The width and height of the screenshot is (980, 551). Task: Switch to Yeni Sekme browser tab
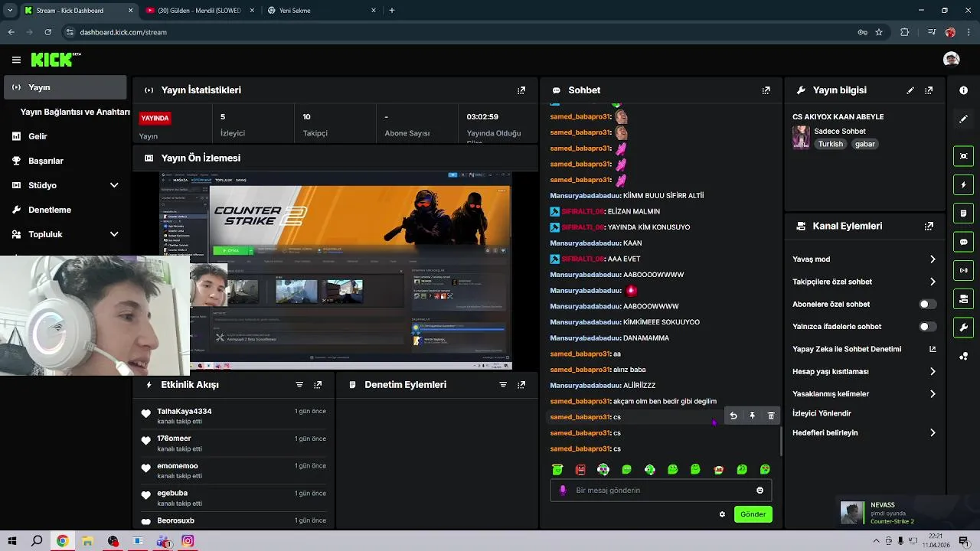click(320, 11)
